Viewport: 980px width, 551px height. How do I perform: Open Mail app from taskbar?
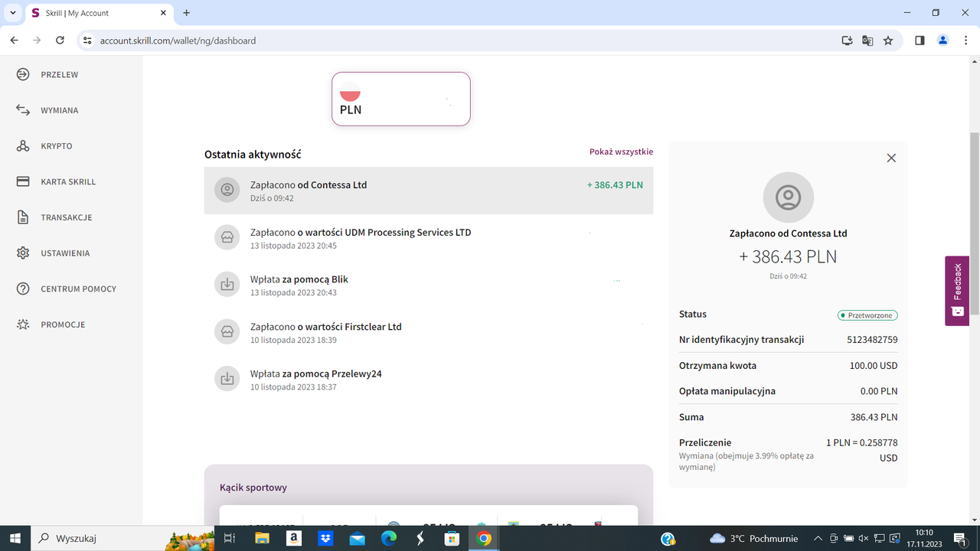(358, 539)
